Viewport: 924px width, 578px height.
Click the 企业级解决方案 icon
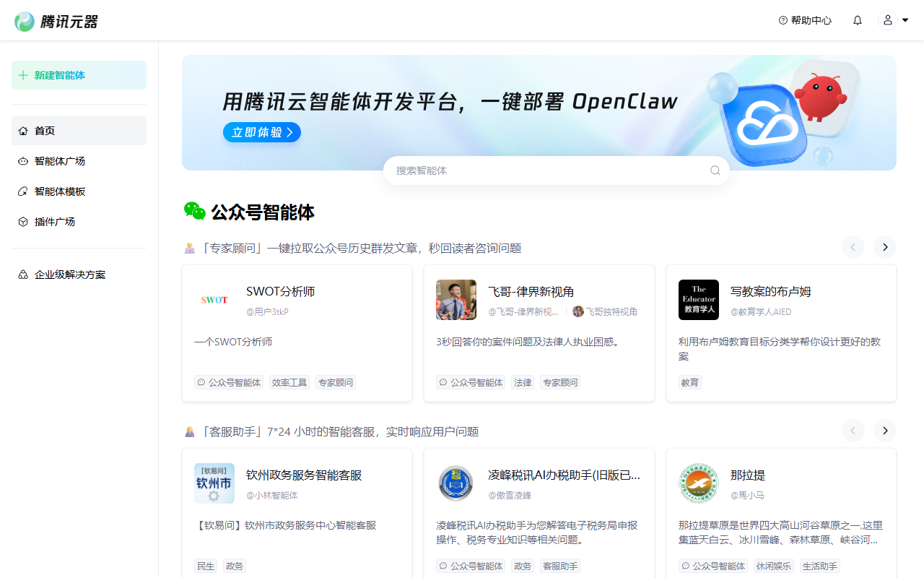pyautogui.click(x=23, y=275)
